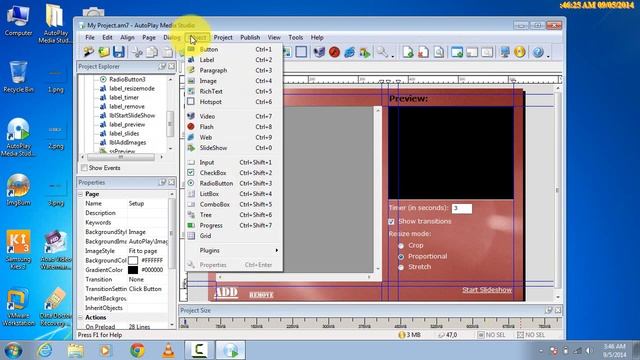The width and height of the screenshot is (640, 360).
Task: Open the Plugins submenu arrow
Action: 277,250
